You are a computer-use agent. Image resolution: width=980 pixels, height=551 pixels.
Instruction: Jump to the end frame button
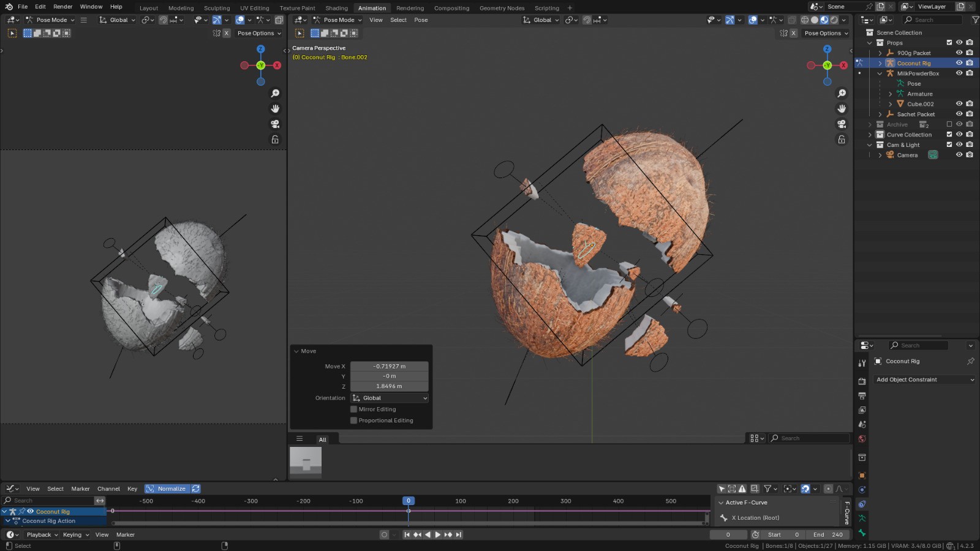pyautogui.click(x=459, y=534)
